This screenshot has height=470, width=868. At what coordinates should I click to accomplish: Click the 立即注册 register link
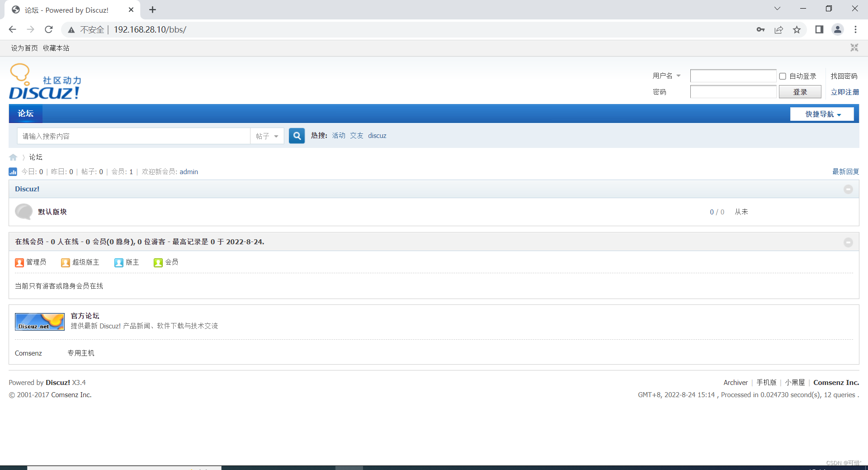(844, 92)
